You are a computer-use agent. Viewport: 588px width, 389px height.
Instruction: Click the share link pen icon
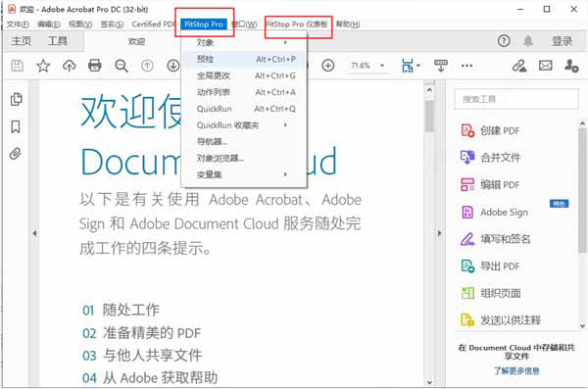click(x=519, y=66)
